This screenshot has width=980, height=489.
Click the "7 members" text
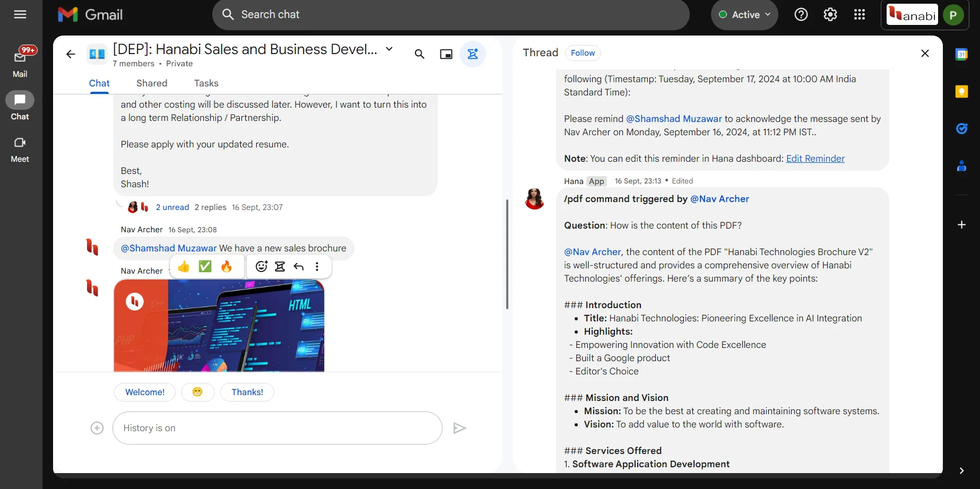tap(134, 64)
